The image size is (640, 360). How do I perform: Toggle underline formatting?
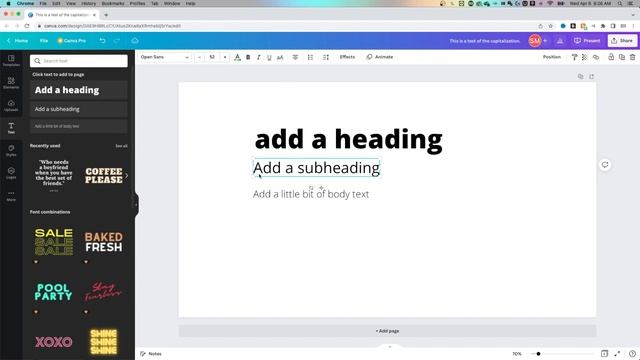click(269, 57)
